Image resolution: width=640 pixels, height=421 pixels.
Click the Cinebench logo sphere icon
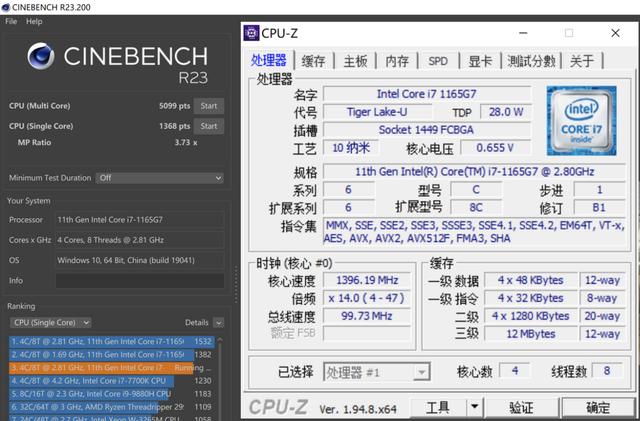[x=41, y=56]
